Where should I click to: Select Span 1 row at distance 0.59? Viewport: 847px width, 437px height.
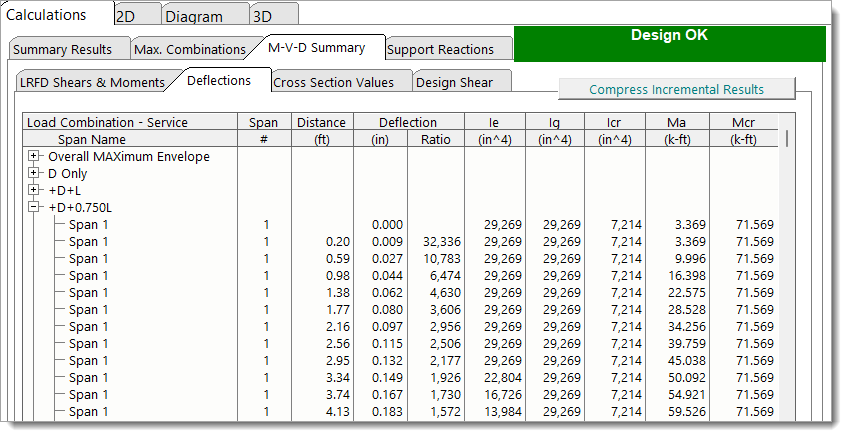click(x=400, y=259)
